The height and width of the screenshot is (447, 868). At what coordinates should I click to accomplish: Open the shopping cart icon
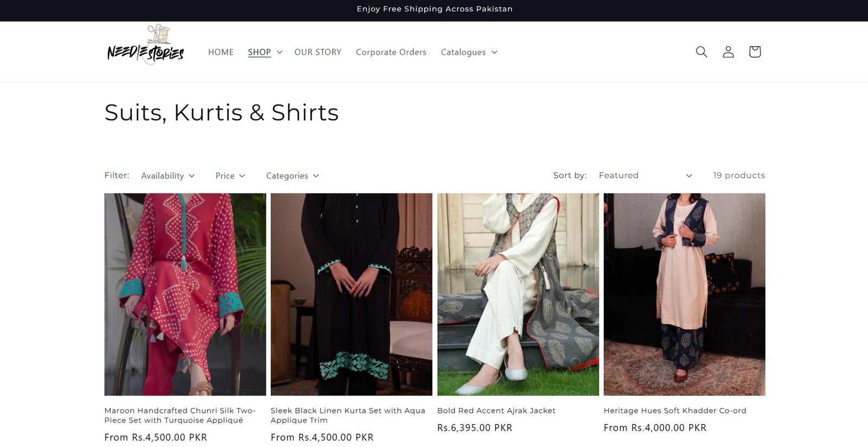tap(755, 52)
